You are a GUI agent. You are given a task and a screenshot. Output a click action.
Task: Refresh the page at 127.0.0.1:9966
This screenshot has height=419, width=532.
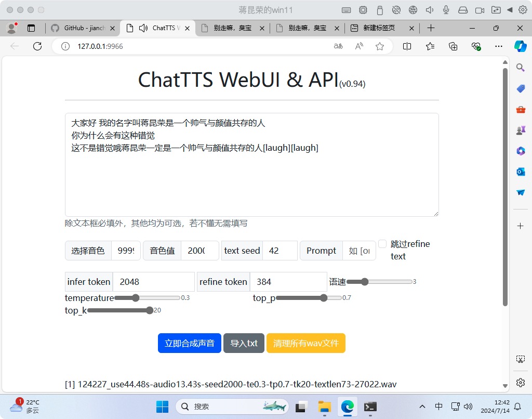37,46
